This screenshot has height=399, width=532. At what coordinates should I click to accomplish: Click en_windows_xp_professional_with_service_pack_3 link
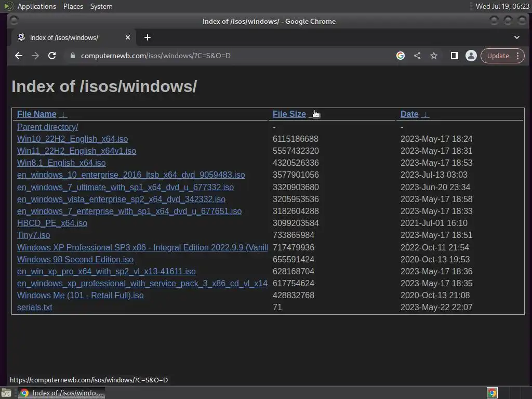tap(142, 283)
